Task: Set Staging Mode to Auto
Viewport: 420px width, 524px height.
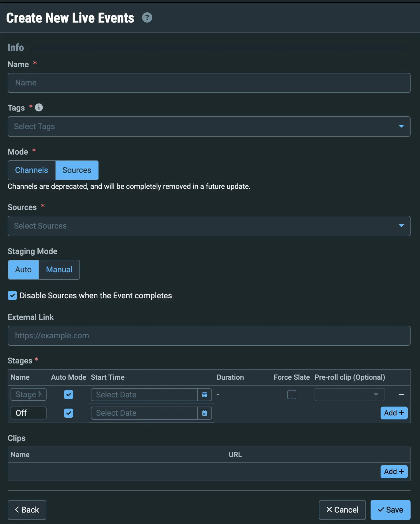Action: [x=23, y=270]
